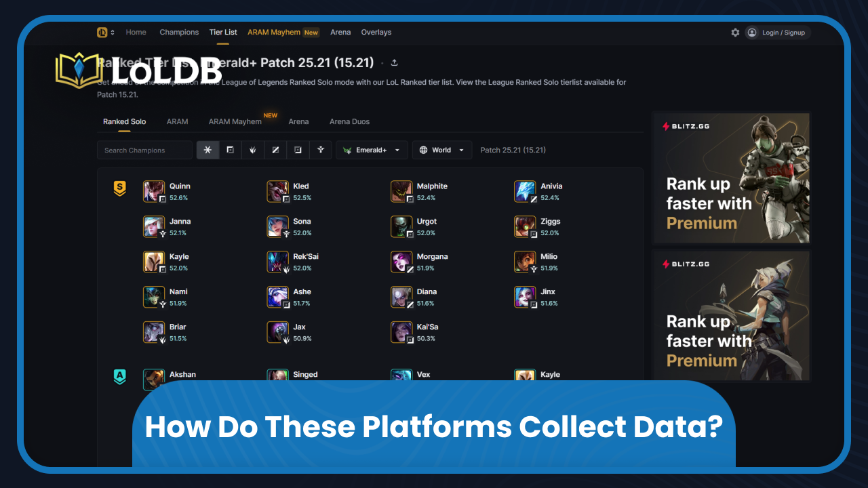The image size is (868, 488).
Task: Open the Emerald+ rank dropdown
Action: click(x=372, y=150)
